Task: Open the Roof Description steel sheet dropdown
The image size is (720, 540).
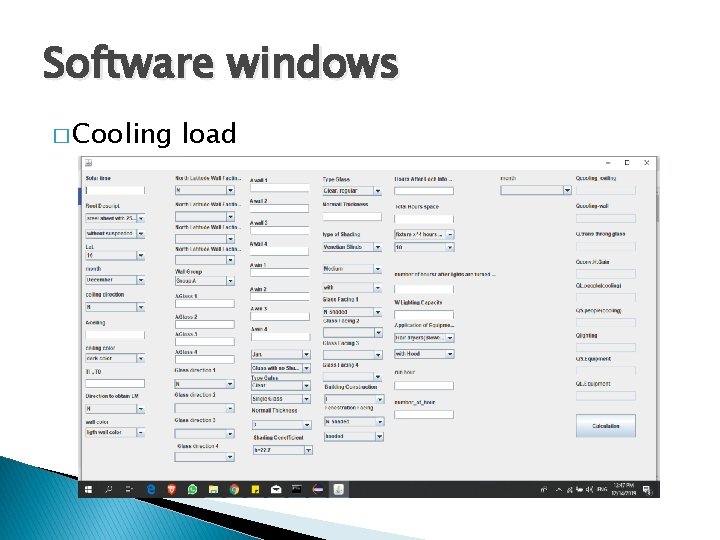Action: coord(115,219)
